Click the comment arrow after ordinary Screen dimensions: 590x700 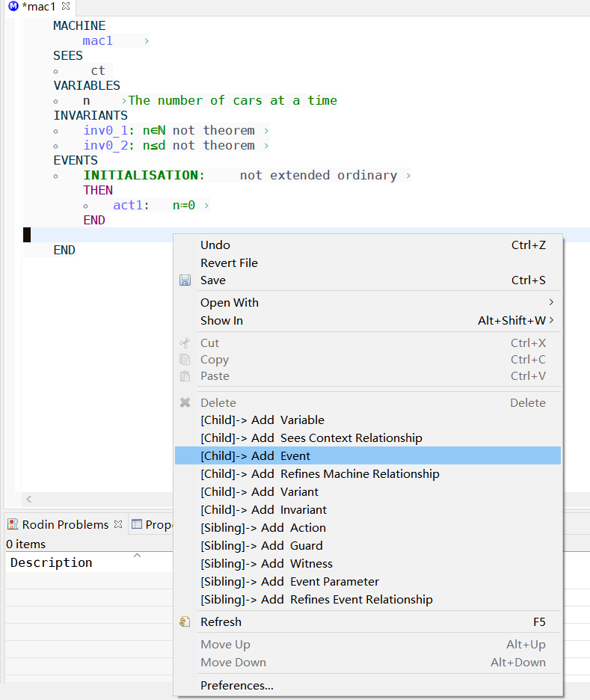pos(408,176)
